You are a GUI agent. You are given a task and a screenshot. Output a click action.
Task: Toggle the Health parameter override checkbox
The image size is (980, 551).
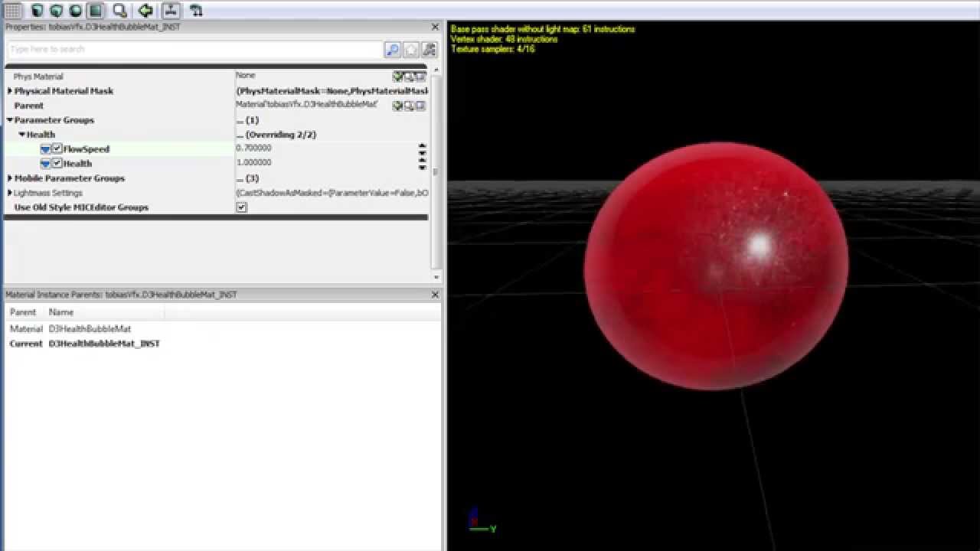point(57,163)
